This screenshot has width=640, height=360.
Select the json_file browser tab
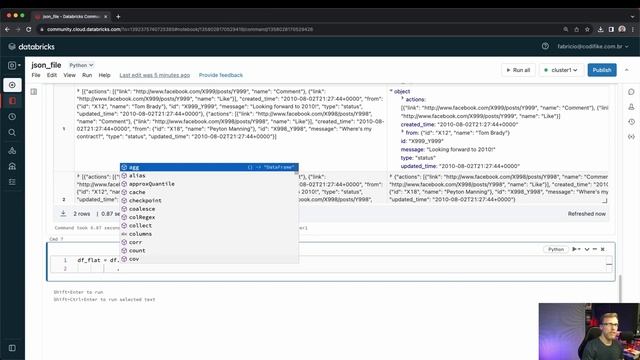tap(71, 16)
